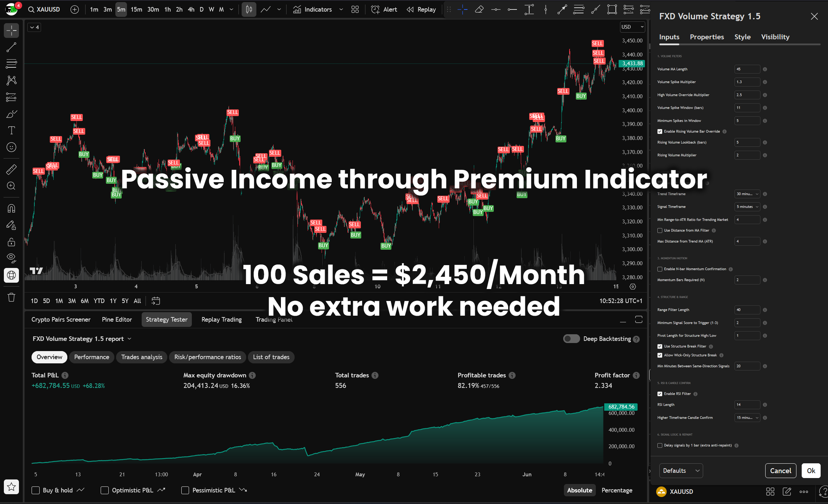
Task: Open Signal Timeframe 5 minutes dropdown
Action: click(747, 207)
